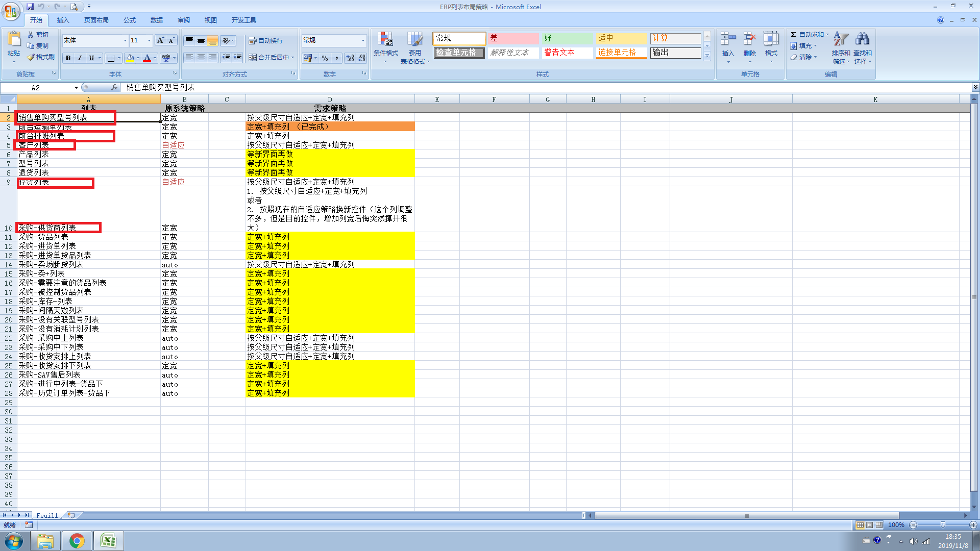Toggle italic formatting
The width and height of the screenshot is (980, 551).
point(80,58)
